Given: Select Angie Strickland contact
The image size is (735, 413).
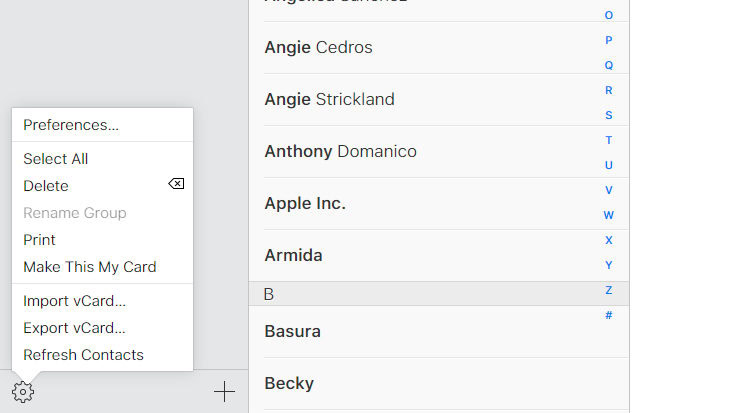Looking at the screenshot, I should pos(329,99).
